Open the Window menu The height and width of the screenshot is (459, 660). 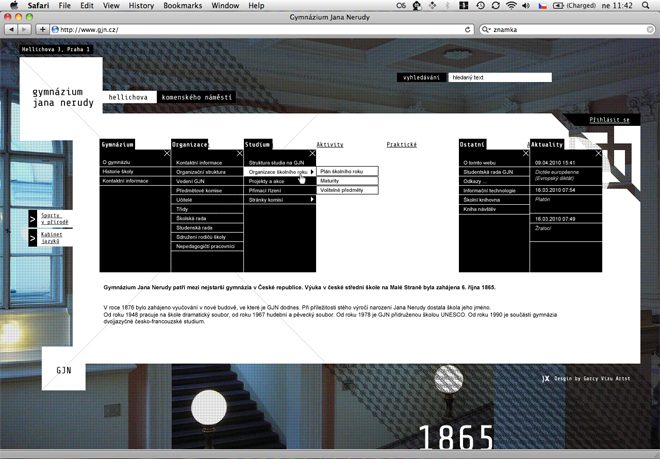point(225,5)
